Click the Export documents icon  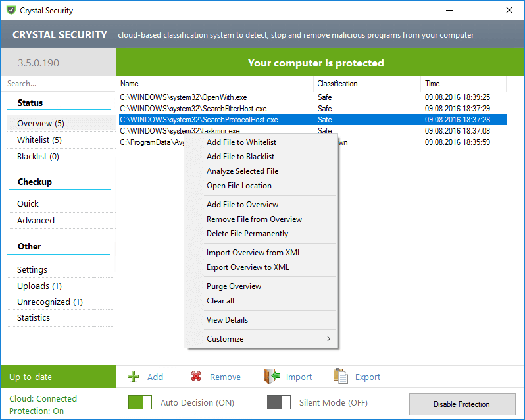tap(341, 376)
